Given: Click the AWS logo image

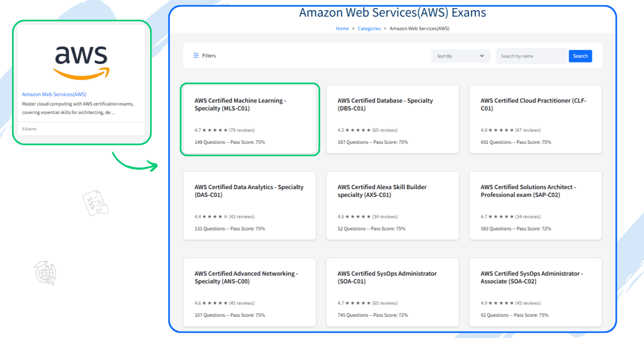Looking at the screenshot, I should 81,62.
